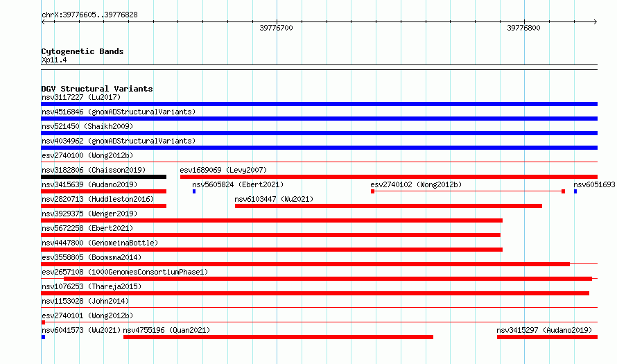Viewport: 617px width, 364px height.
Task: Open nsv4034962 (gnomADStructuralVariants) label
Action: 119,141
